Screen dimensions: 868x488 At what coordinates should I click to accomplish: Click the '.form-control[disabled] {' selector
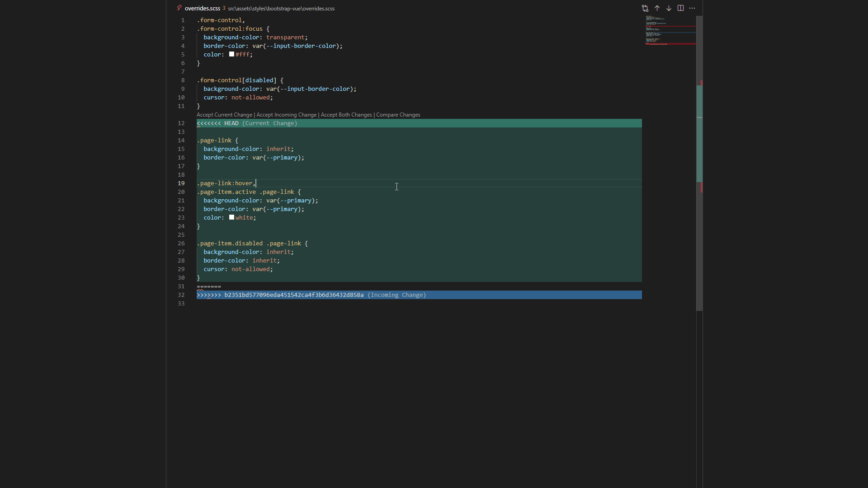[240, 80]
